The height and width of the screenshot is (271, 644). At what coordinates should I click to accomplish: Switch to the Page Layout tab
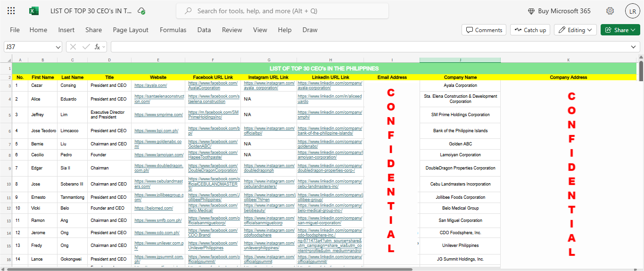(x=131, y=30)
